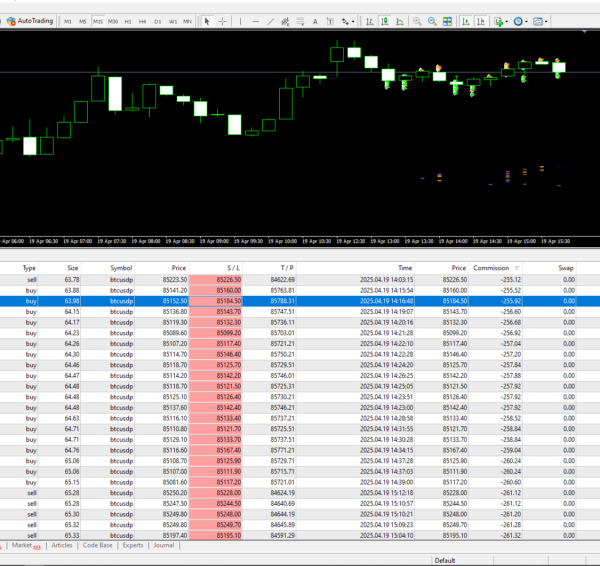Select the Cursor arrow tool
This screenshot has width=600, height=566.
(206, 21)
